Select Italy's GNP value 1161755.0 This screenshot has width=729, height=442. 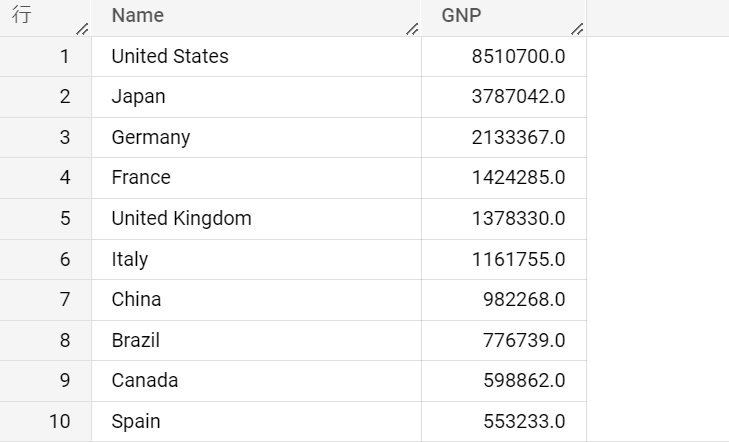click(x=504, y=259)
